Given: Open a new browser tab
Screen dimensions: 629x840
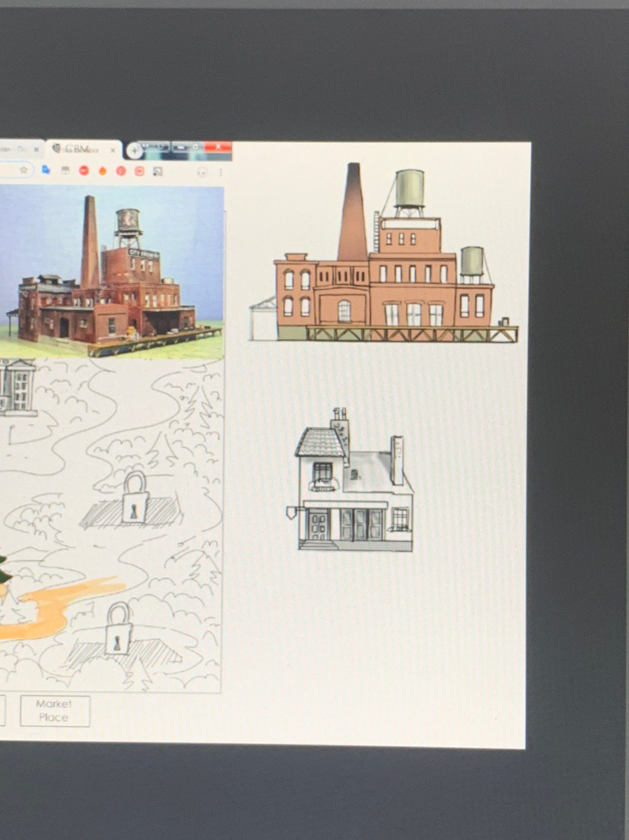Looking at the screenshot, I should point(134,151).
